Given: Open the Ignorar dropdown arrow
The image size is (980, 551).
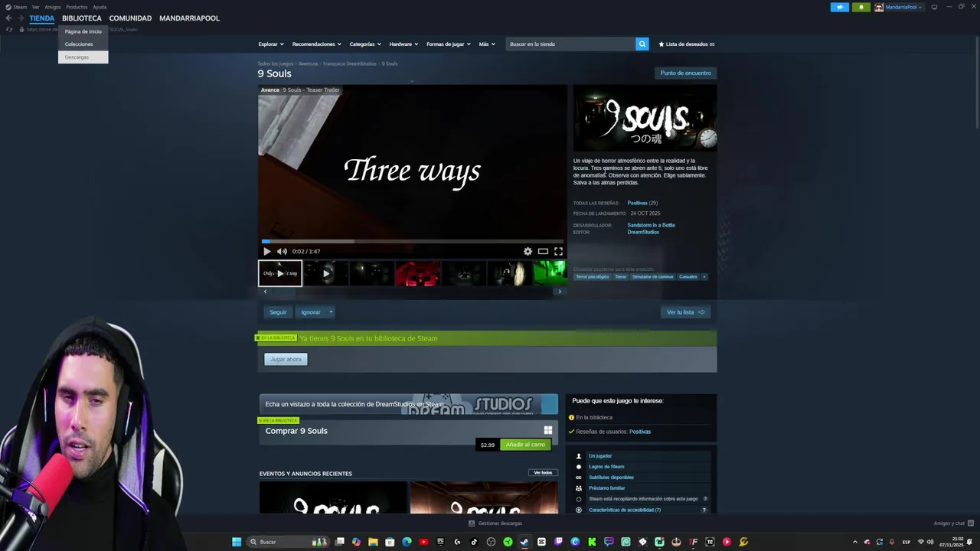Looking at the screenshot, I should pos(331,312).
